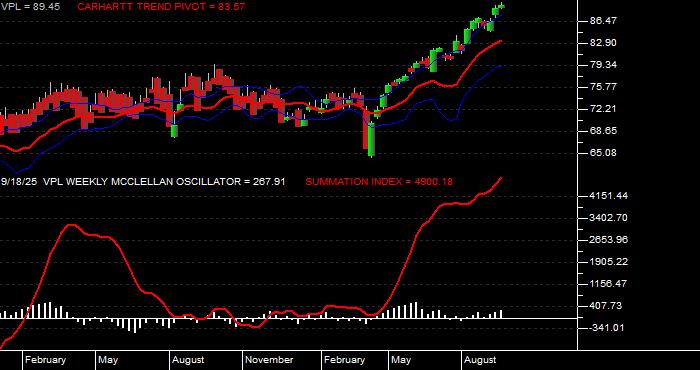The height and width of the screenshot is (370, 700).
Task: Click the second August label on the time axis
Action: (x=480, y=360)
